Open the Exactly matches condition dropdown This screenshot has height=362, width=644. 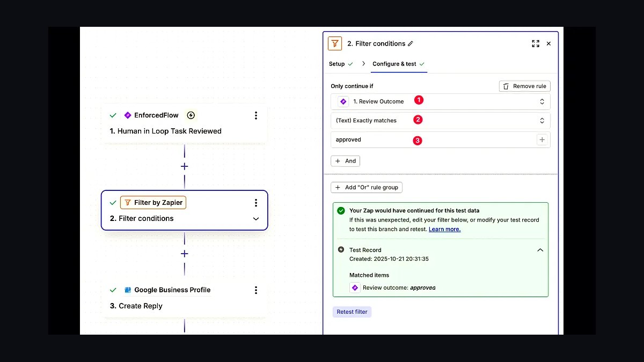coord(441,121)
